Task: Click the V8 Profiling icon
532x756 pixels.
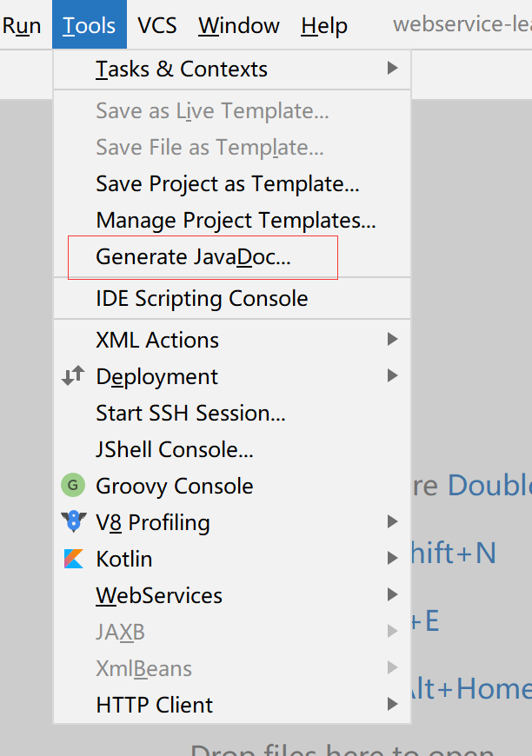Action: [x=74, y=522]
